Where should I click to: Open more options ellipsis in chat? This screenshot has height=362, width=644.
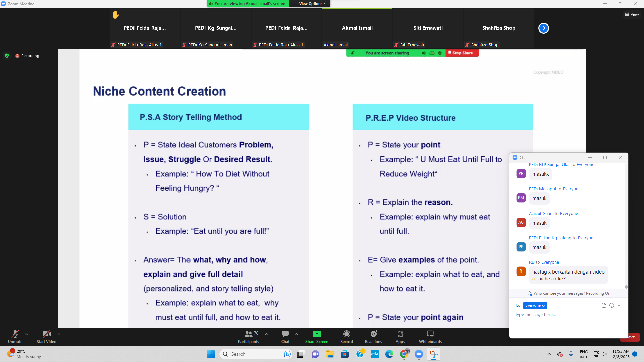pos(620,305)
